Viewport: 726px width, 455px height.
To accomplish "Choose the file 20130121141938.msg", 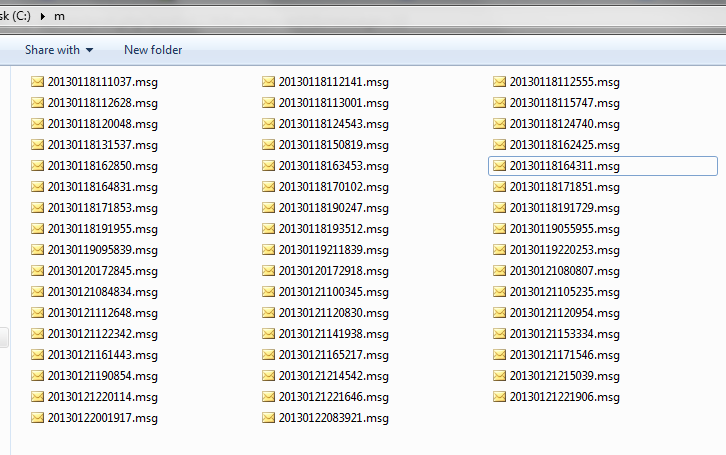I will pyautogui.click(x=334, y=334).
